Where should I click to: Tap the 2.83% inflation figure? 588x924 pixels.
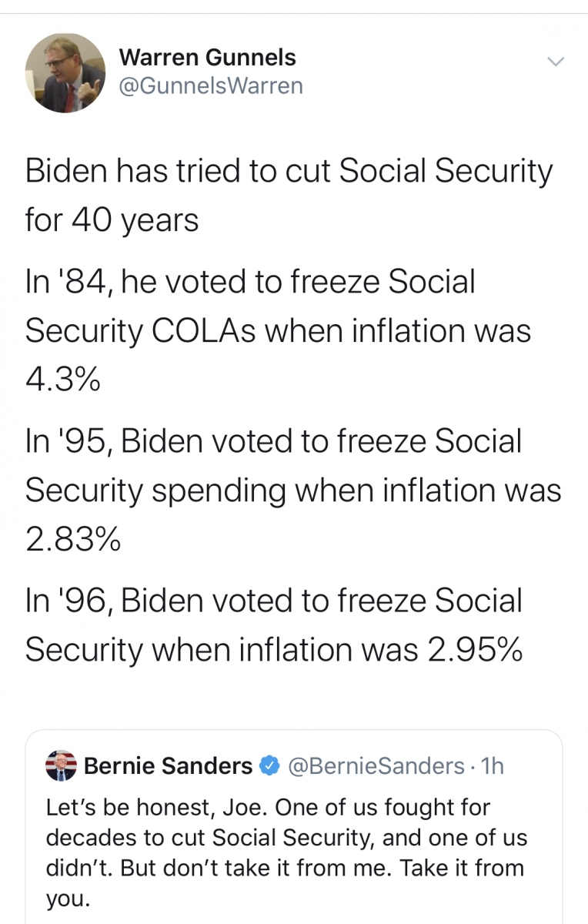(72, 539)
